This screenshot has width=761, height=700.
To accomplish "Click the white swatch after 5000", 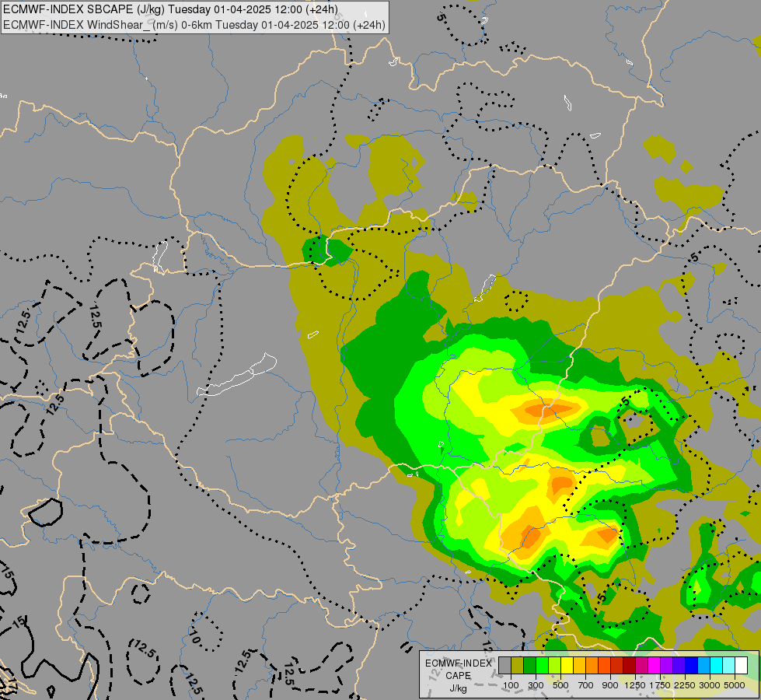I will [741, 665].
